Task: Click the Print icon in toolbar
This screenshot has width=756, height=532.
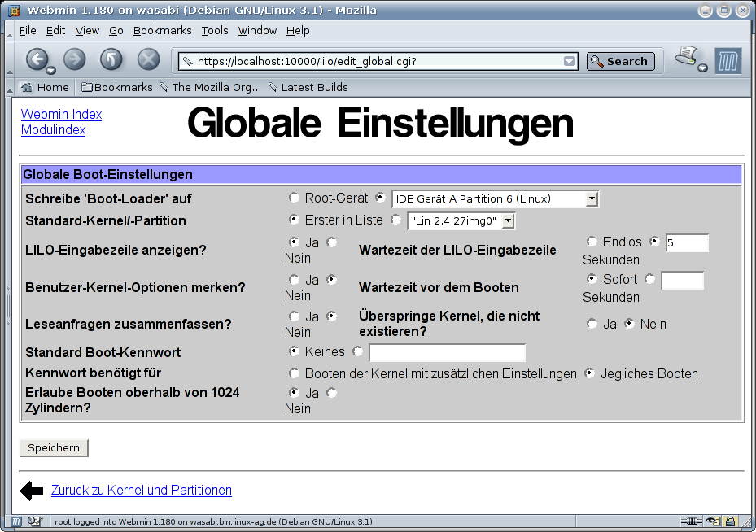Action: click(x=687, y=56)
